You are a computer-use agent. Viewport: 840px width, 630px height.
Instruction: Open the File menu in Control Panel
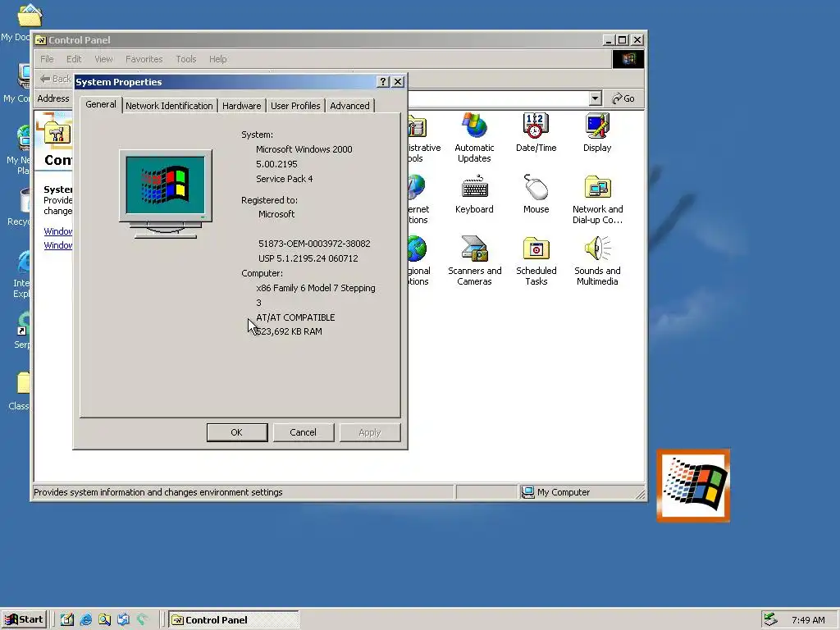click(x=47, y=59)
